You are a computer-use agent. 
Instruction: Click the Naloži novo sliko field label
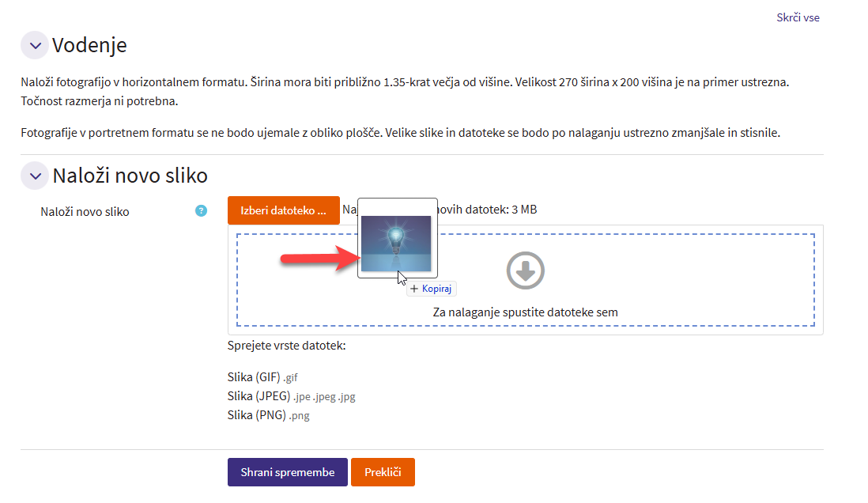coord(85,212)
